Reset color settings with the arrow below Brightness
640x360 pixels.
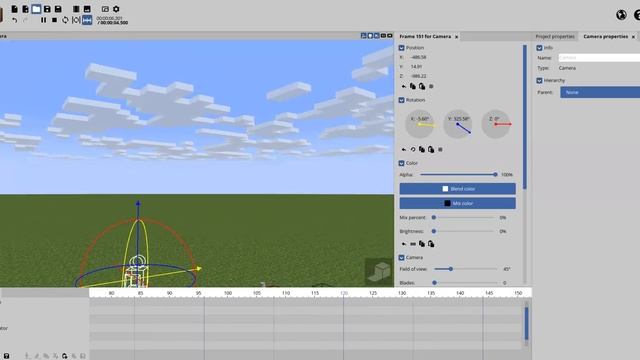pos(404,244)
